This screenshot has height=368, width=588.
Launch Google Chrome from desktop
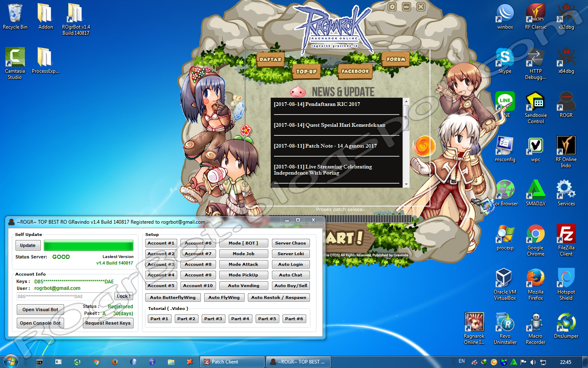click(536, 240)
